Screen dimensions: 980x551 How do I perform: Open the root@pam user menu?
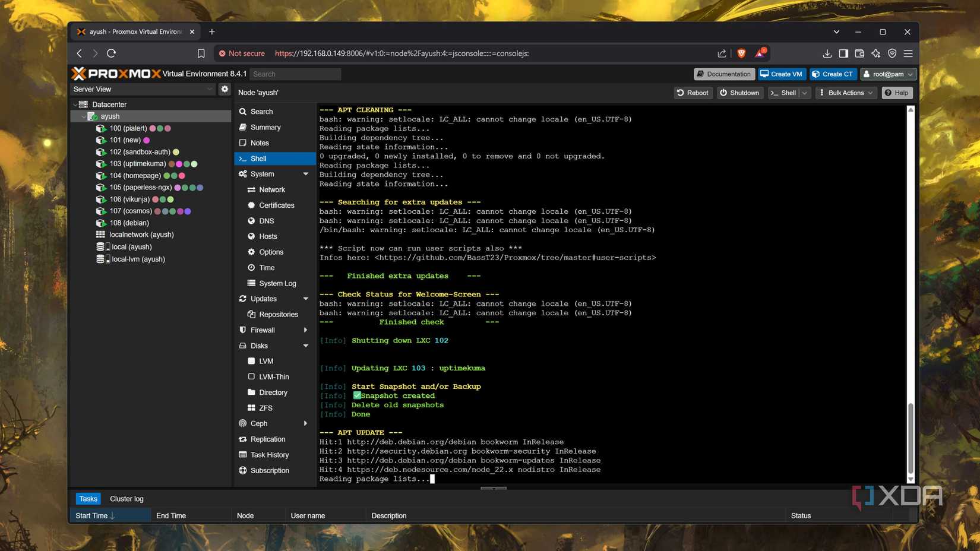tap(889, 74)
